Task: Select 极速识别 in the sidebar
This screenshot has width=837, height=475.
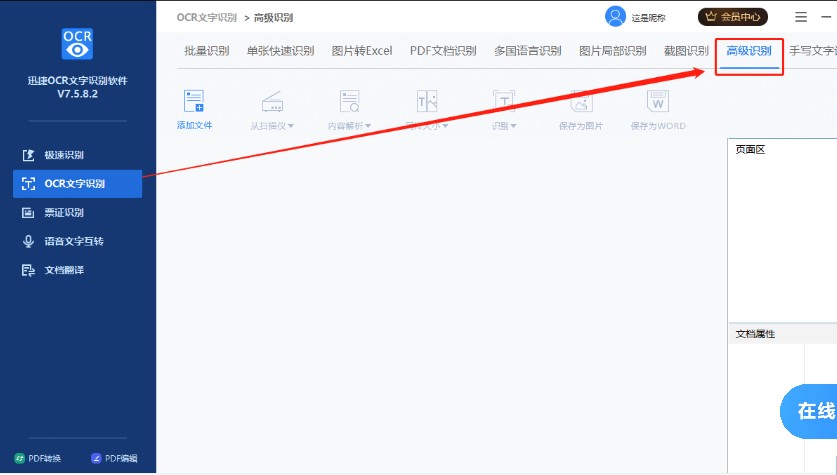Action: [77, 155]
